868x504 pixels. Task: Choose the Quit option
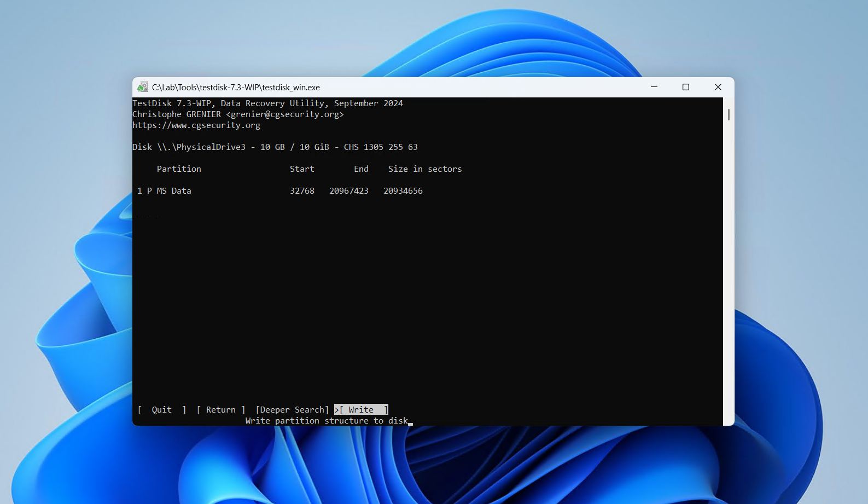162,409
